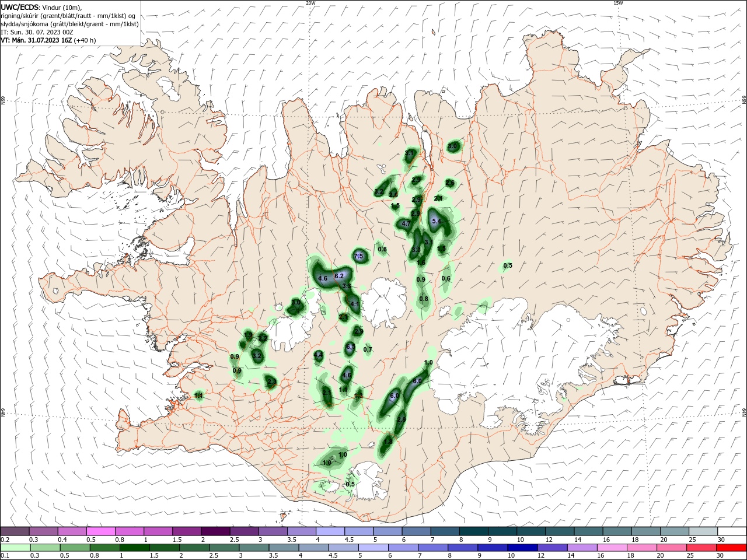Click the 3.0 value in the northern rain cell
The width and height of the screenshot is (747, 560).
click(453, 146)
